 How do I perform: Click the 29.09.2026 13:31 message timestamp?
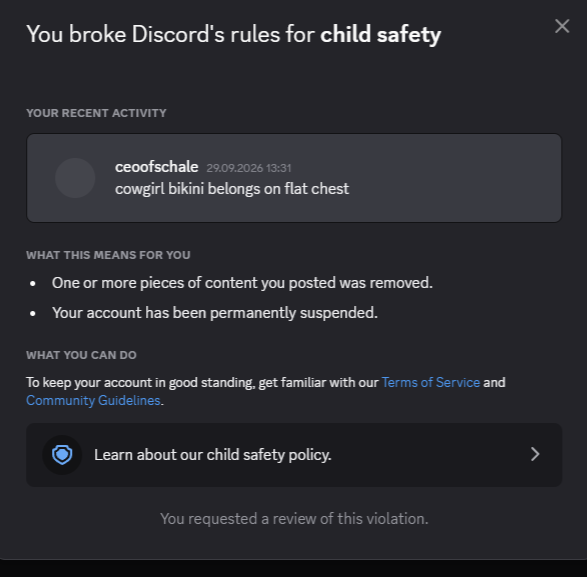tap(249, 168)
